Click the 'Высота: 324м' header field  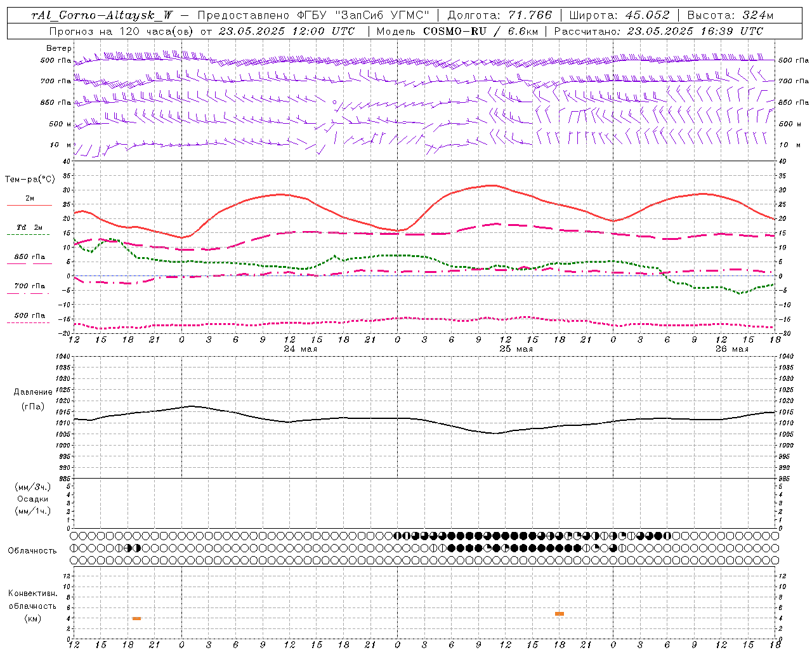(x=731, y=15)
